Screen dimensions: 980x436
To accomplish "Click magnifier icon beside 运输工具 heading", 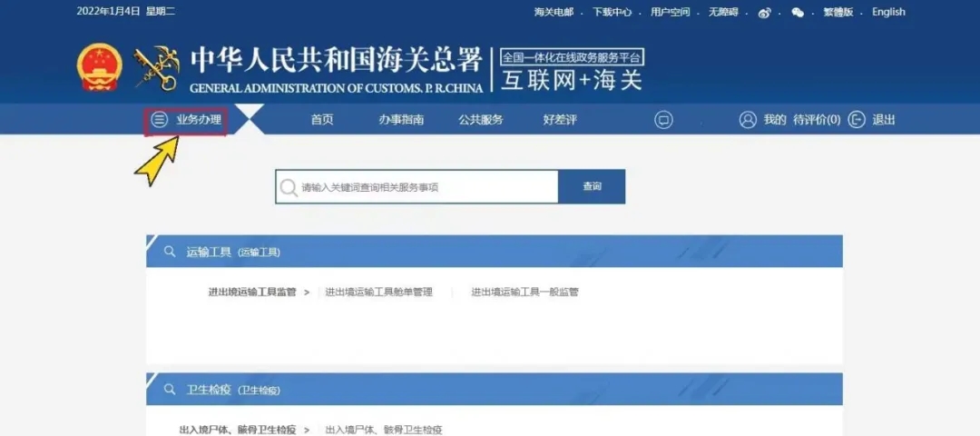I will [x=170, y=252].
